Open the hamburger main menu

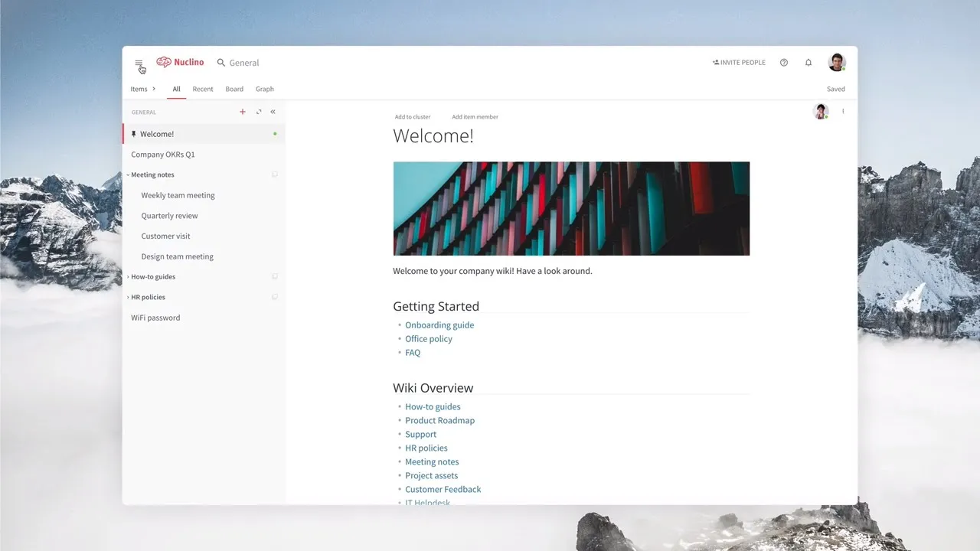point(139,63)
